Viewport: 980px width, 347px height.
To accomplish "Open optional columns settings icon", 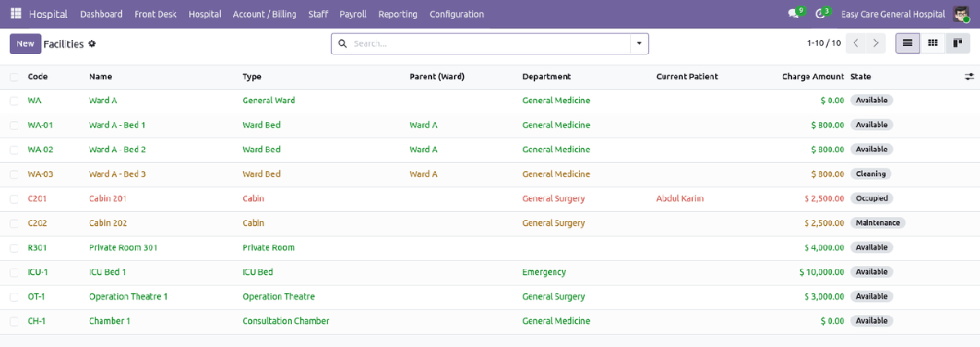I will point(969,76).
